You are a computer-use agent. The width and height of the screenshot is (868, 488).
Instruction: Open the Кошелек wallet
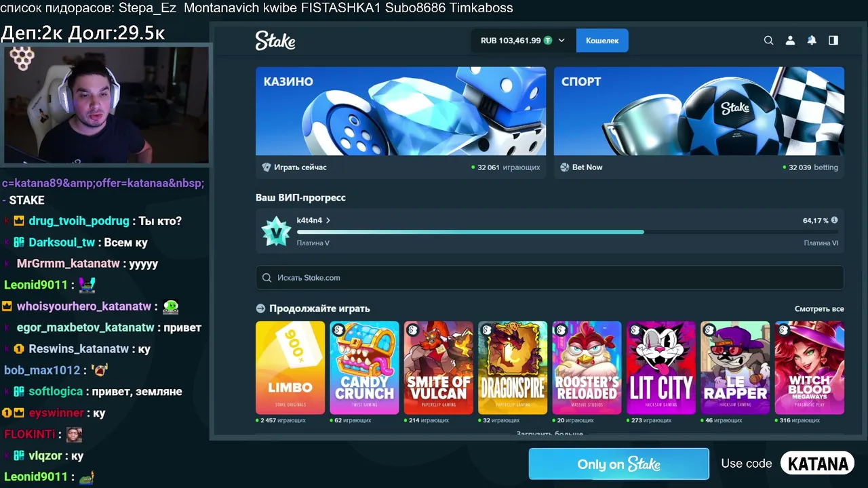602,41
